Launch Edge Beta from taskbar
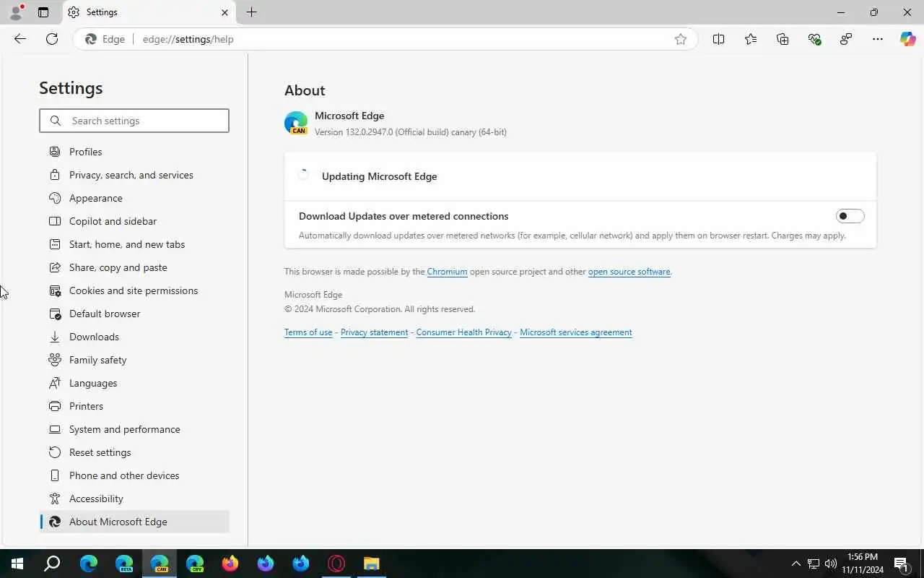This screenshot has height=578, width=924. 124,564
